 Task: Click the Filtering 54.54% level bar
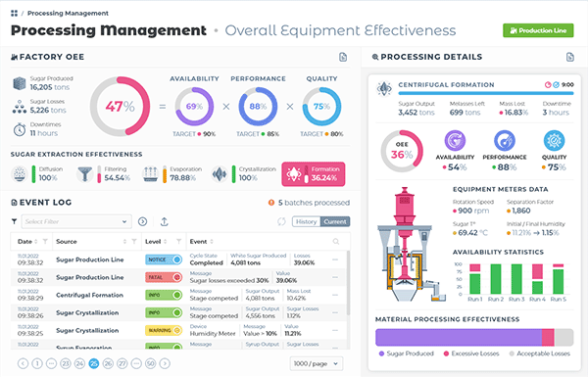tap(99, 174)
